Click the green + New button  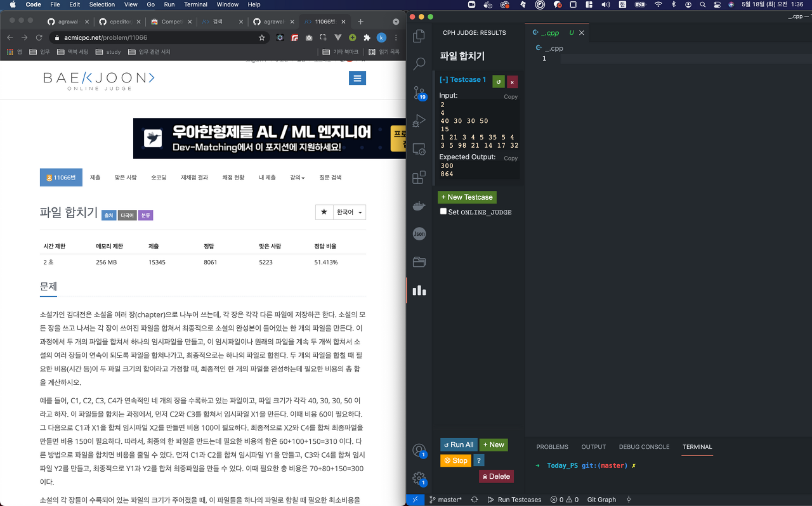point(494,445)
